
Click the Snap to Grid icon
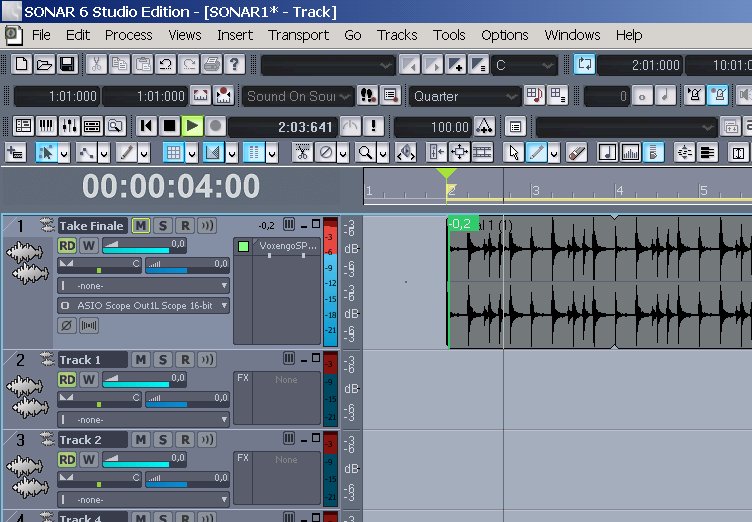click(174, 153)
